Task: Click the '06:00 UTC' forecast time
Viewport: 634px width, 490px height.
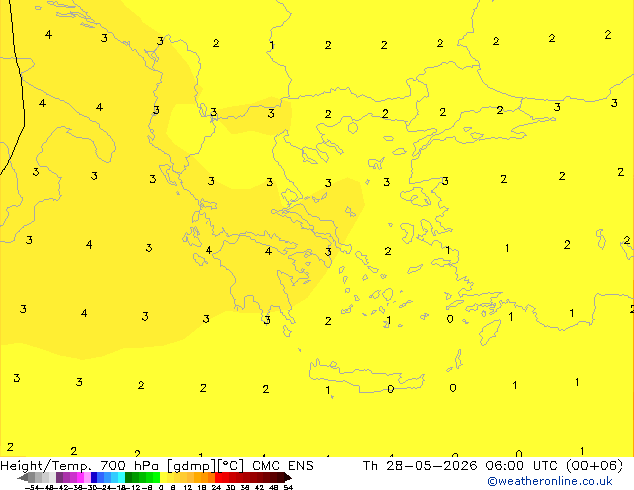Action: 522,466
